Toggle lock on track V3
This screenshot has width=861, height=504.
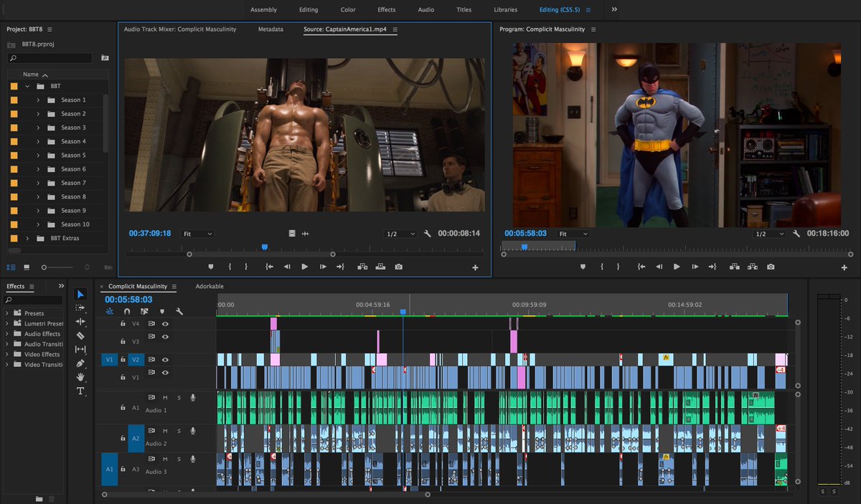[123, 342]
